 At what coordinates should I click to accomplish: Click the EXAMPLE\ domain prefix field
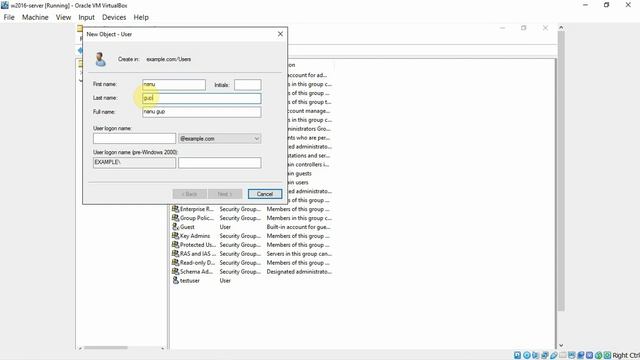pyautogui.click(x=134, y=162)
